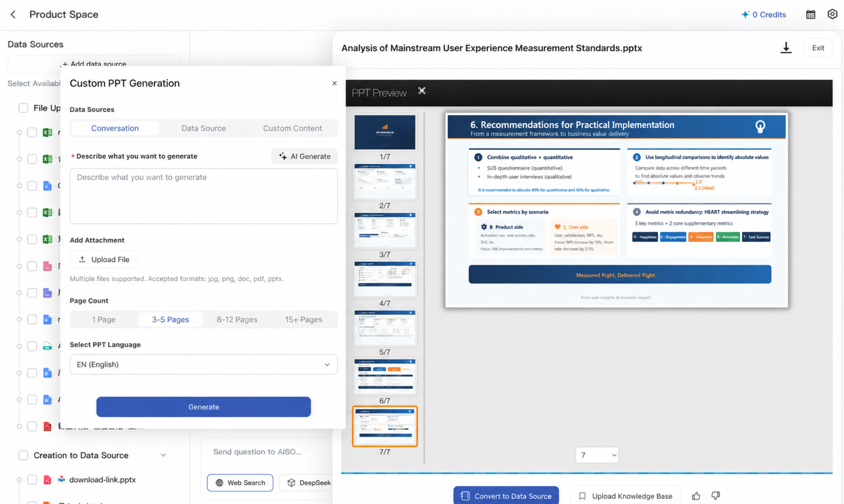Viewport: 844px width, 504px height.
Task: Click the pptx file title in the preview header
Action: click(x=491, y=48)
